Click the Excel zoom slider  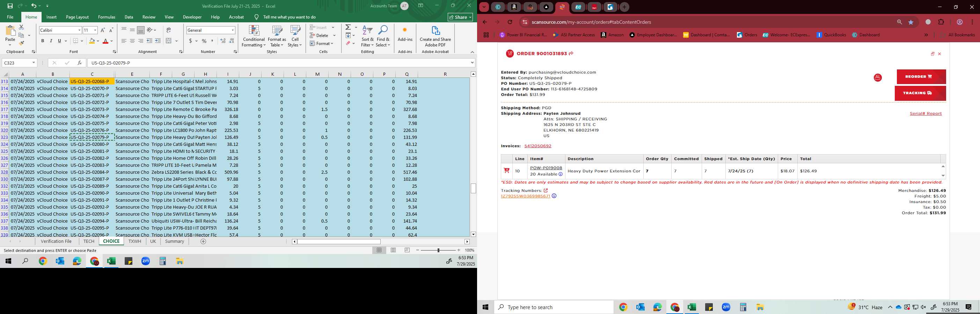click(x=438, y=250)
